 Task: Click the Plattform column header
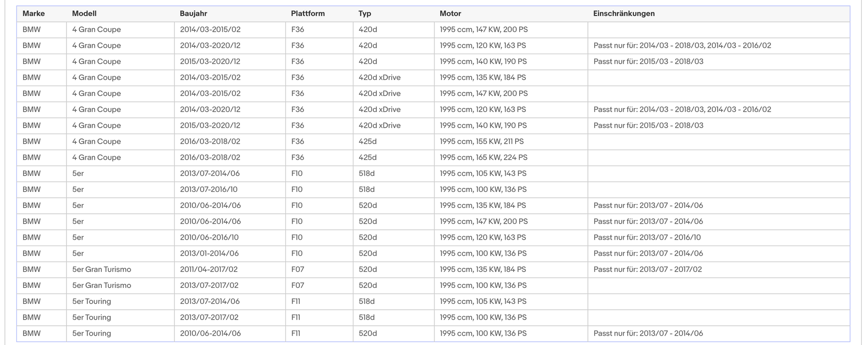tap(307, 13)
